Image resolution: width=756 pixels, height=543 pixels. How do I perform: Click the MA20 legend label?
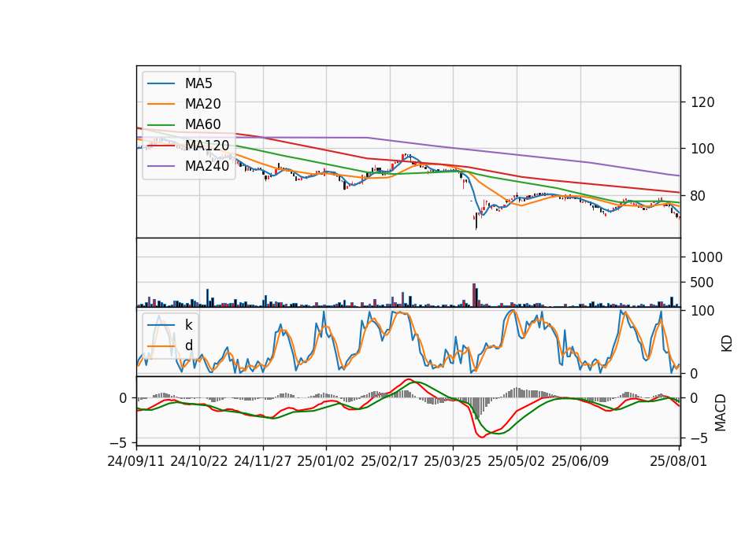coord(202,104)
